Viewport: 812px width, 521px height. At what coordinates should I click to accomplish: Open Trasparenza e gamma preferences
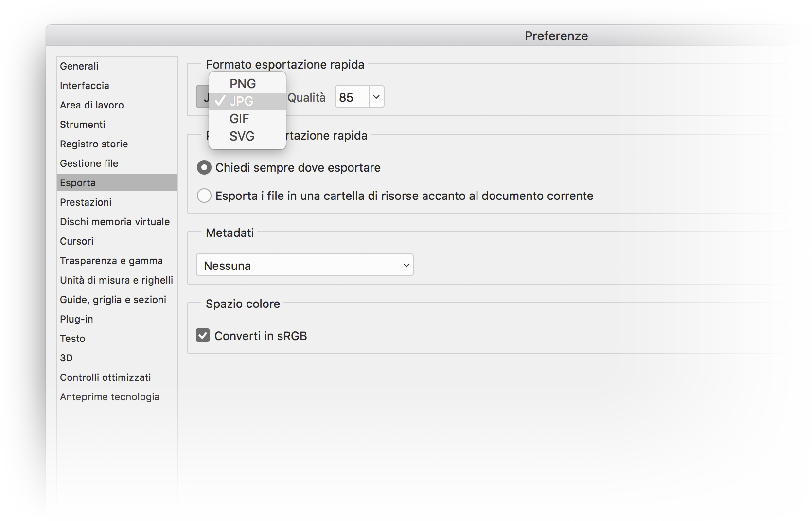click(x=111, y=261)
